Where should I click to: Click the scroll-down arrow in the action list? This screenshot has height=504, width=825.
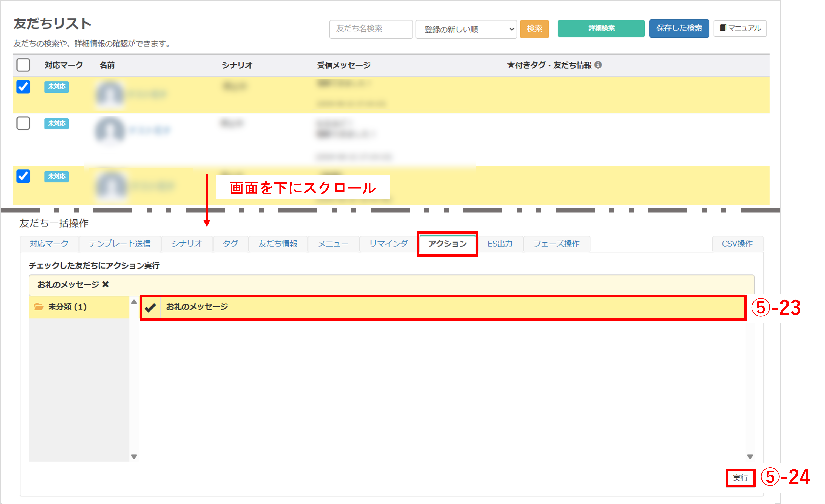pos(750,456)
